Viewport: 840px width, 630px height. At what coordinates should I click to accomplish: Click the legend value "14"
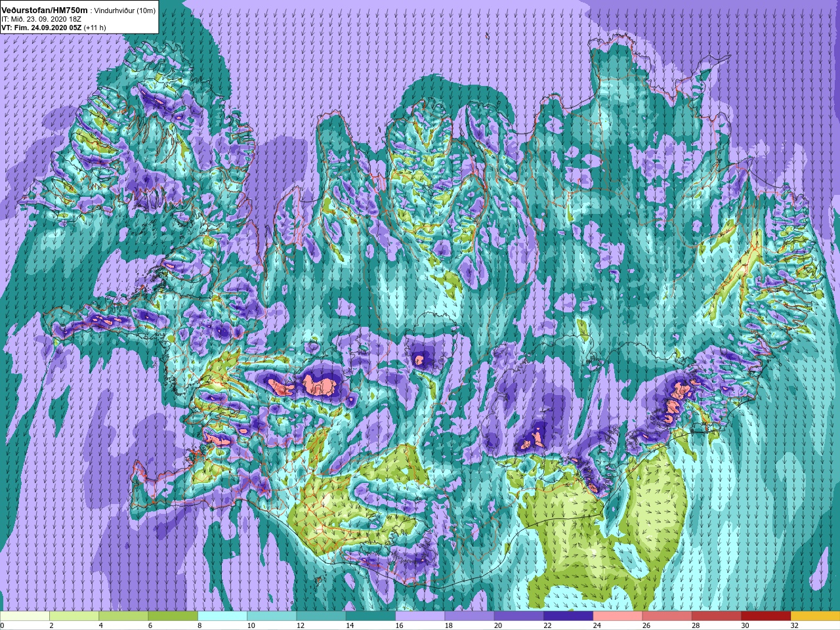350,626
